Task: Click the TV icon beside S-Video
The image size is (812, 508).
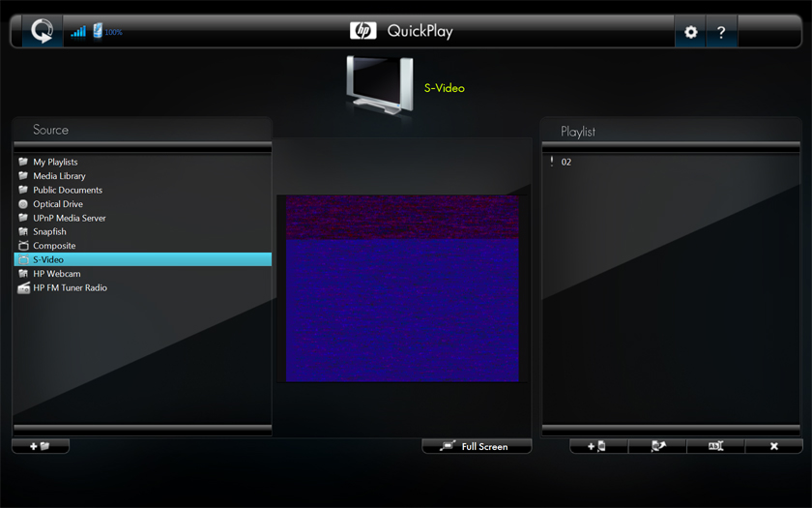Action: pyautogui.click(x=23, y=259)
